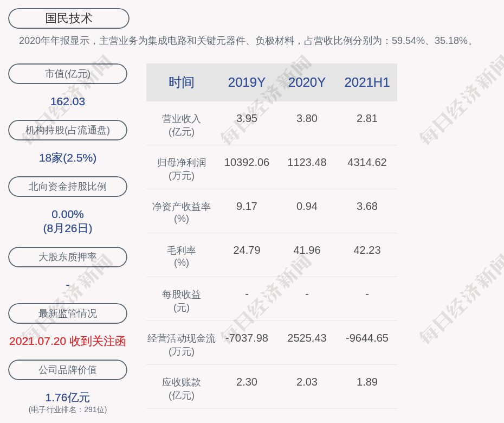Click revenue value 2.81

pyautogui.click(x=367, y=118)
